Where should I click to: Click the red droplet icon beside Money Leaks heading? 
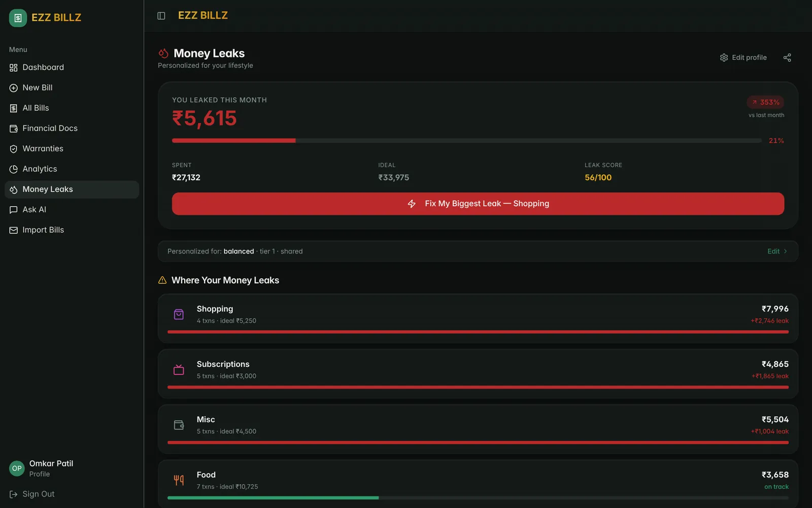pos(163,53)
